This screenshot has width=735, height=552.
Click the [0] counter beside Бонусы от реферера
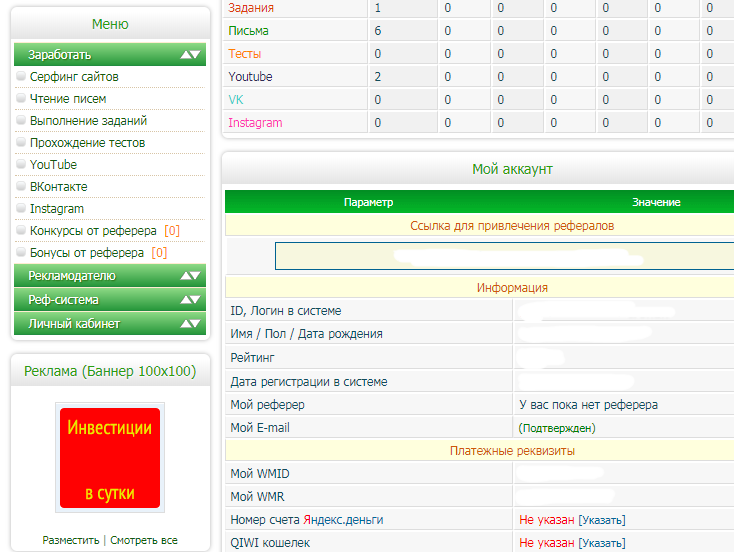click(159, 253)
